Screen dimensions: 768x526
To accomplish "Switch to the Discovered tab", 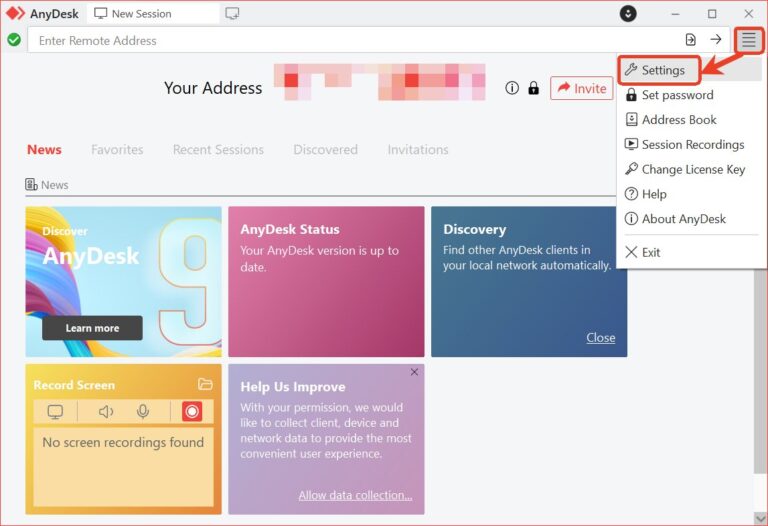I will click(325, 149).
